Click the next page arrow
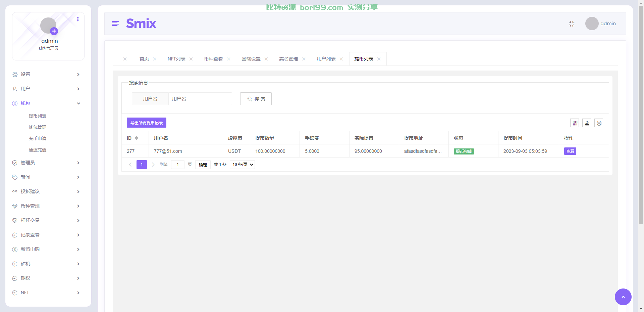The width and height of the screenshot is (644, 312). pos(153,165)
